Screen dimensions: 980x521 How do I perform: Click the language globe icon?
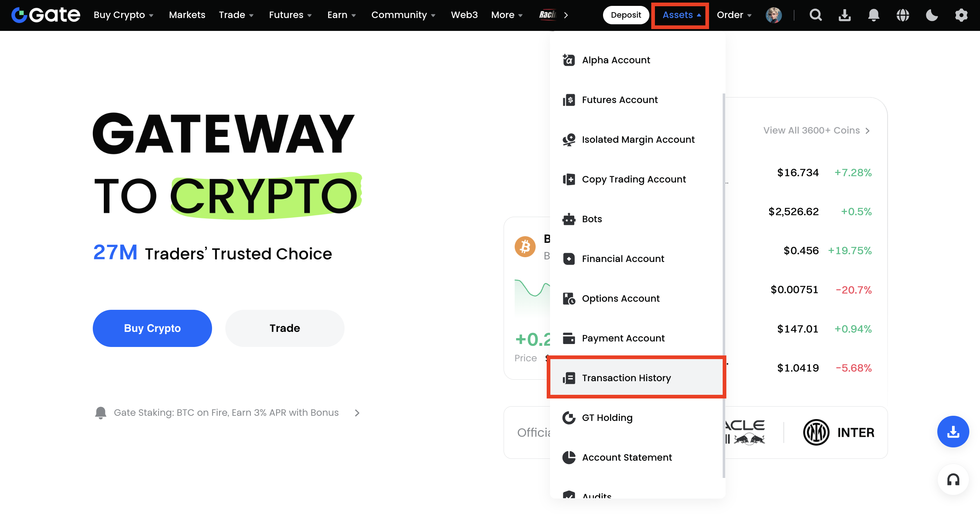(902, 15)
